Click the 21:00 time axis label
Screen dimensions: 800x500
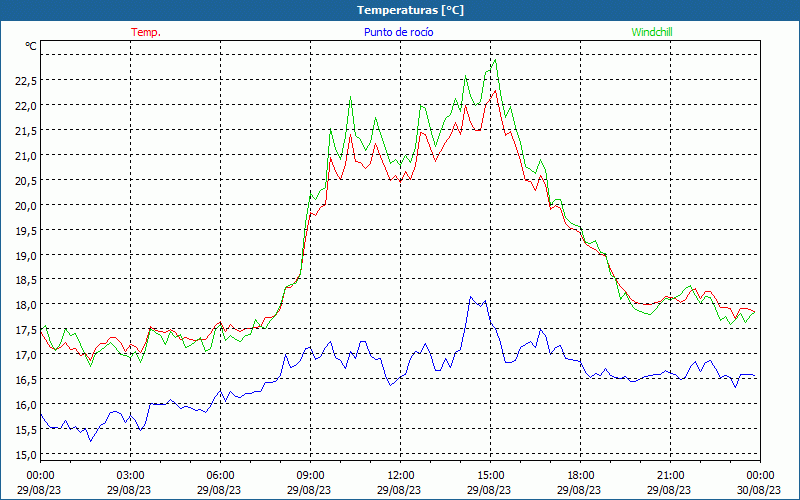click(x=670, y=475)
